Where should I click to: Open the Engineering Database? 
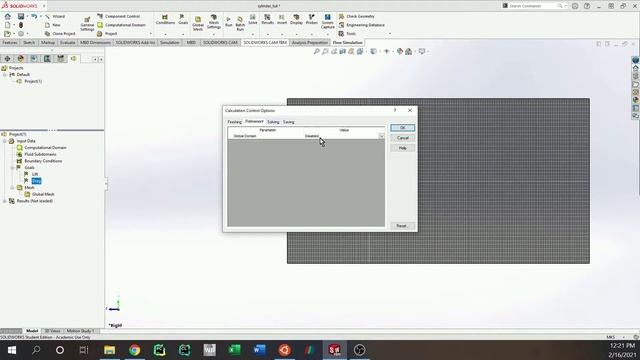click(x=361, y=25)
